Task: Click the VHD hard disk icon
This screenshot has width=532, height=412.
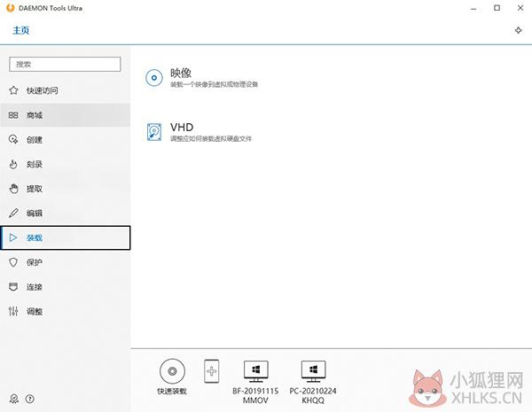Action: (x=154, y=132)
